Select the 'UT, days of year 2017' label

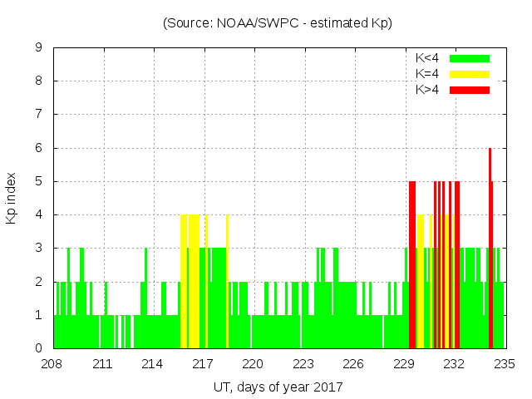pos(278,387)
